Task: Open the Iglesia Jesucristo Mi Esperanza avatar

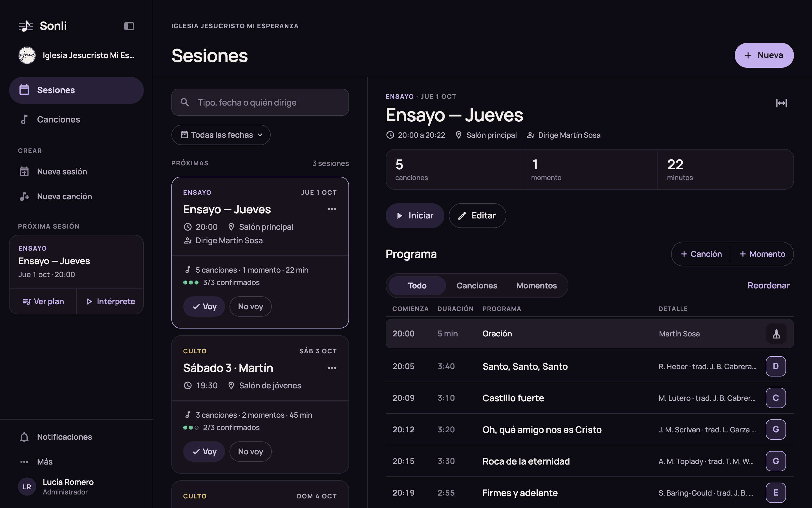Action: (27, 55)
